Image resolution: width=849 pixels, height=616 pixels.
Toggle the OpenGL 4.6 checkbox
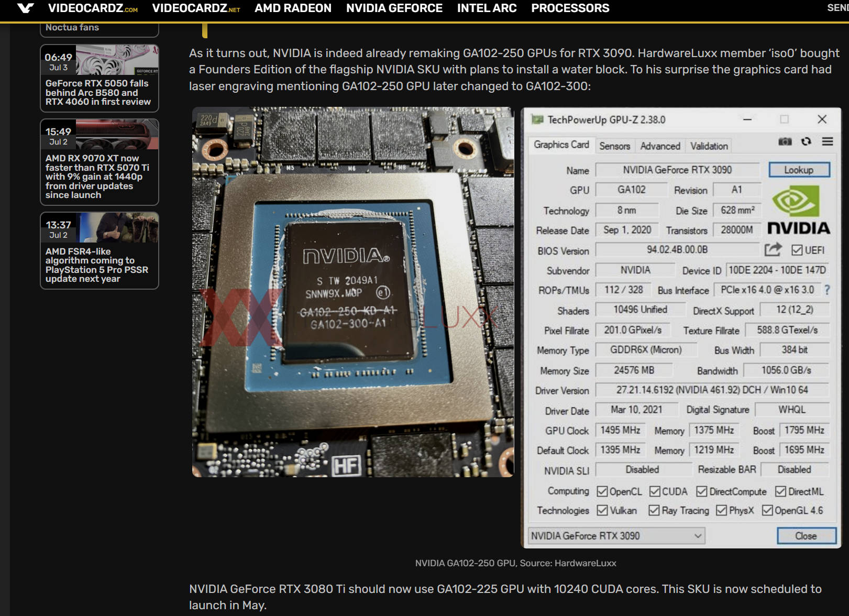(x=767, y=510)
